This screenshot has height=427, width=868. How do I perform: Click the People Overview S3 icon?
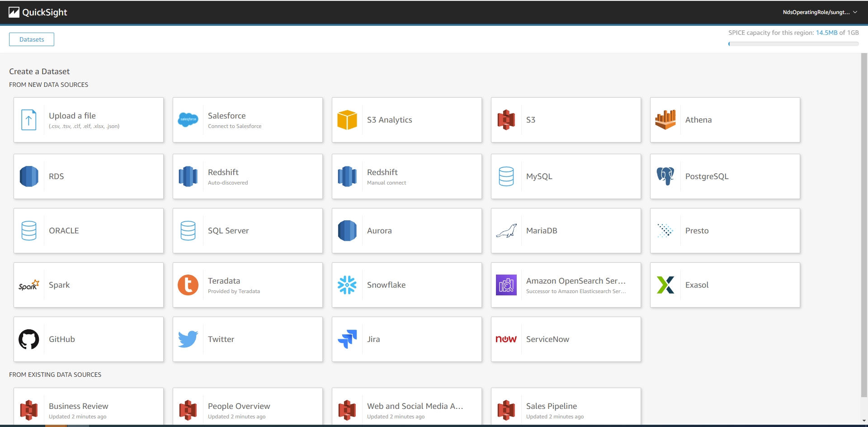[188, 410]
